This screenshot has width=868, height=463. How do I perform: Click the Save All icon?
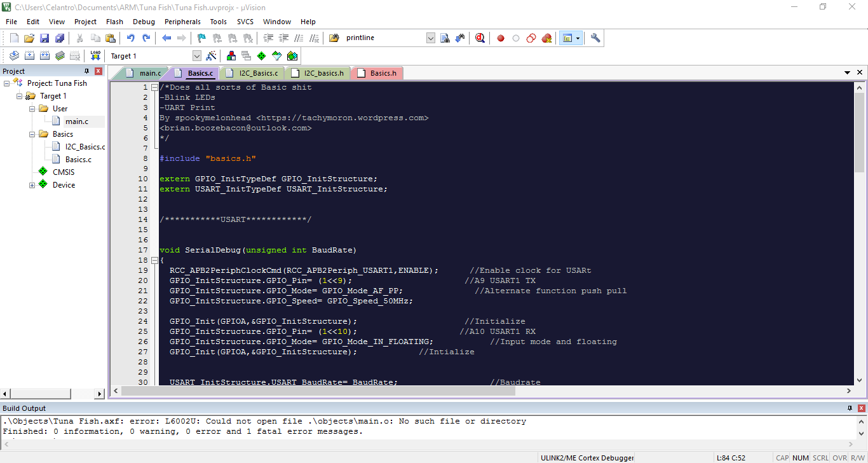tap(60, 38)
